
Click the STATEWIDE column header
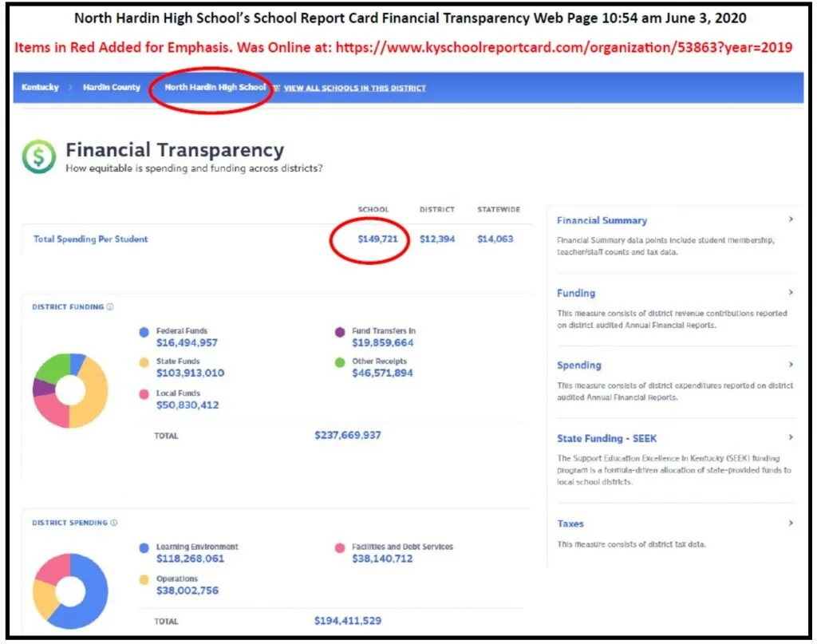pos(499,209)
